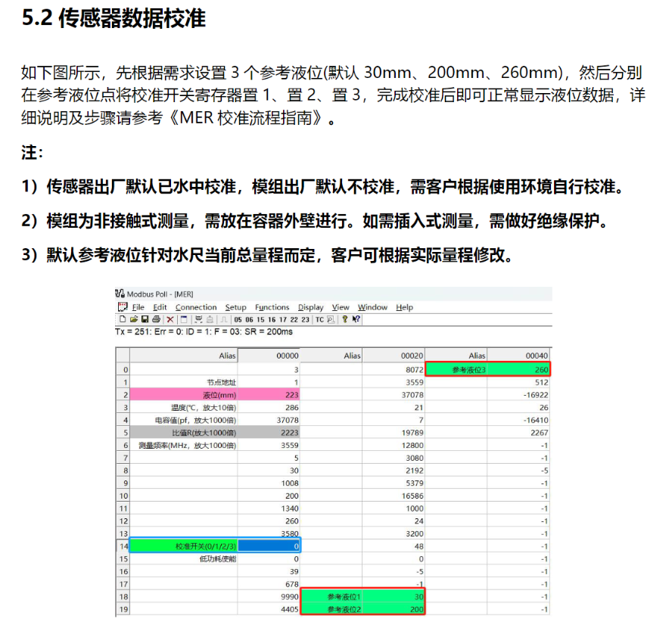The height and width of the screenshot is (628, 672).
Task: Click the MER document icon beside File
Action: point(123,306)
